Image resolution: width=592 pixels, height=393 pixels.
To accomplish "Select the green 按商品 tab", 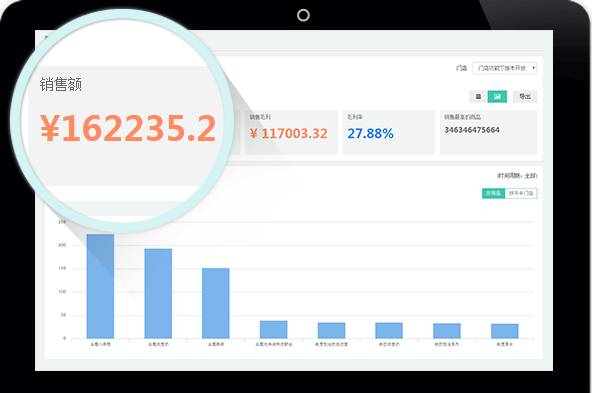I will [493, 193].
